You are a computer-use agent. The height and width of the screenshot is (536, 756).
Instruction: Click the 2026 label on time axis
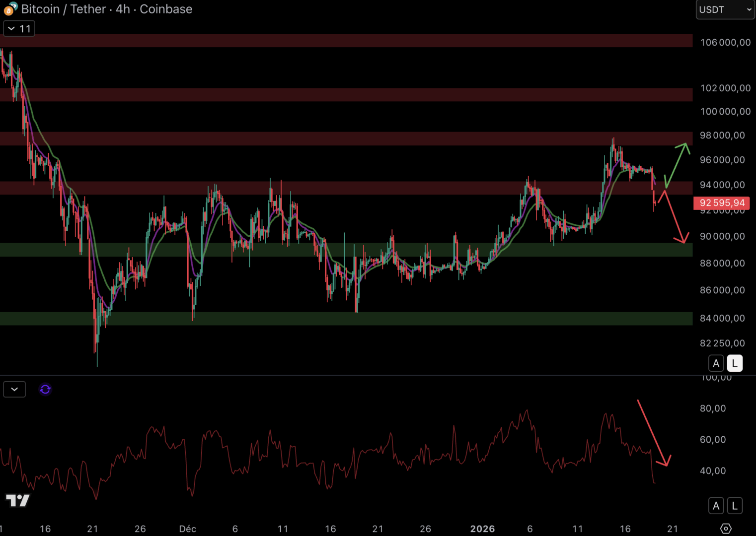[x=482, y=529]
